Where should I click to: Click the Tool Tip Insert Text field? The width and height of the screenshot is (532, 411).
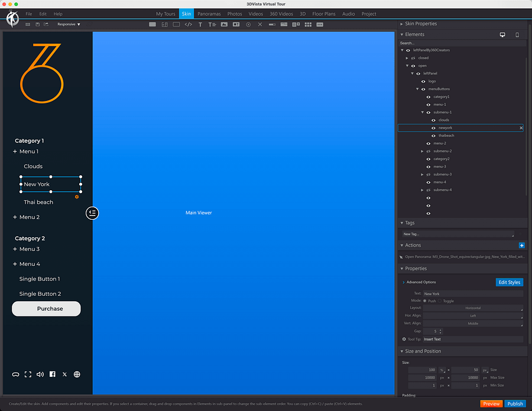[473, 340]
